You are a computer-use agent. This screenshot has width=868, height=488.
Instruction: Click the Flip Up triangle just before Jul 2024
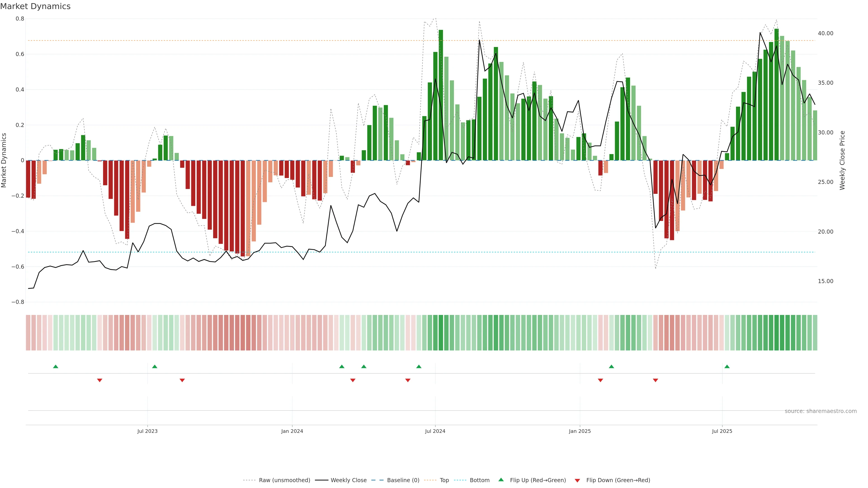pos(418,366)
